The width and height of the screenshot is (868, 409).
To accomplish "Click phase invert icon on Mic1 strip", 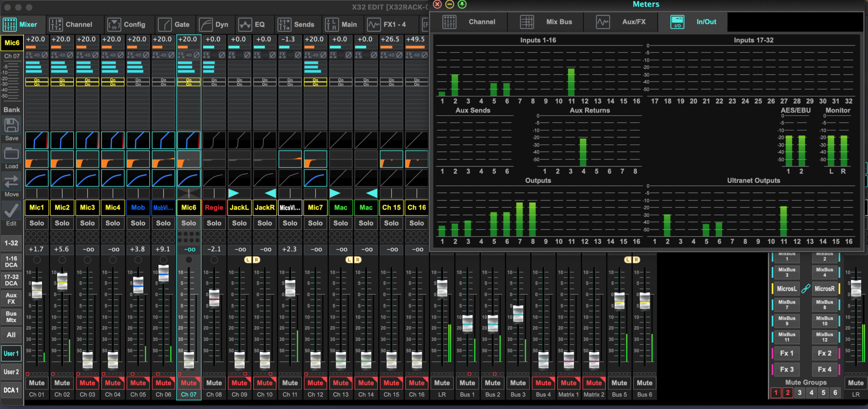I will point(44,55).
